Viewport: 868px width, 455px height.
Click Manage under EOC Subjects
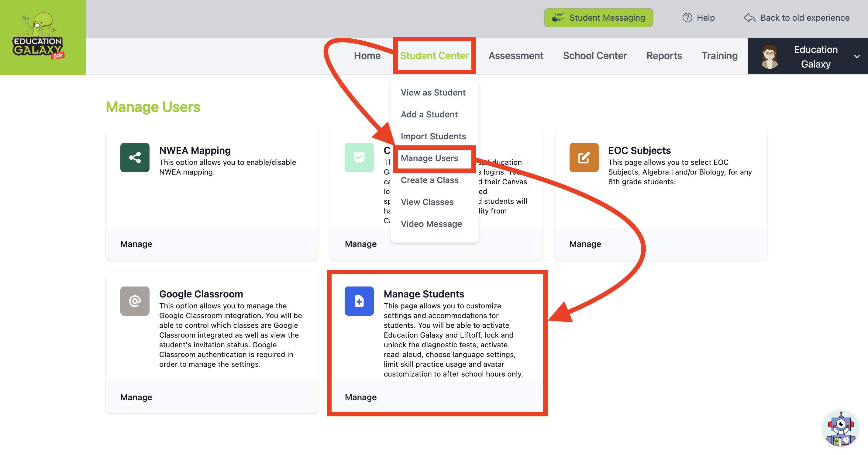[x=585, y=244]
